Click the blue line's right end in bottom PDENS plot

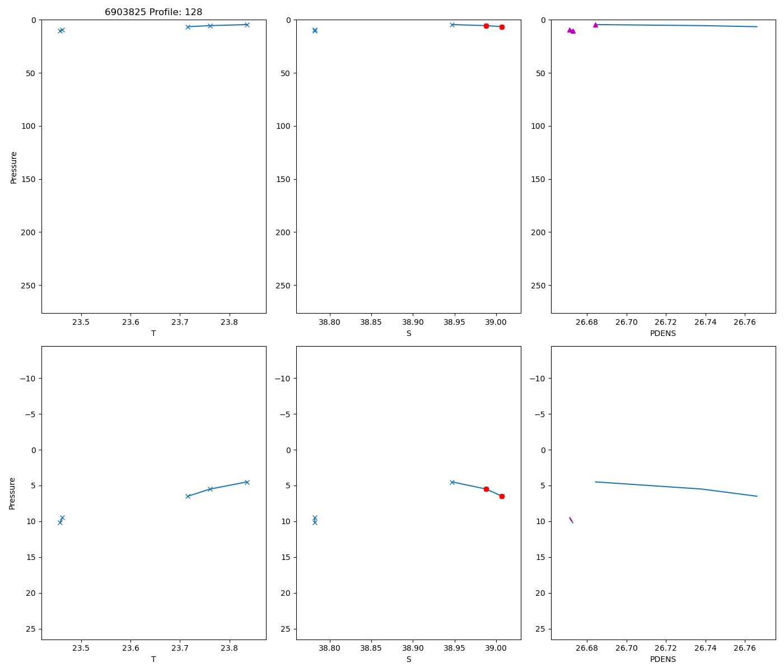pos(757,496)
